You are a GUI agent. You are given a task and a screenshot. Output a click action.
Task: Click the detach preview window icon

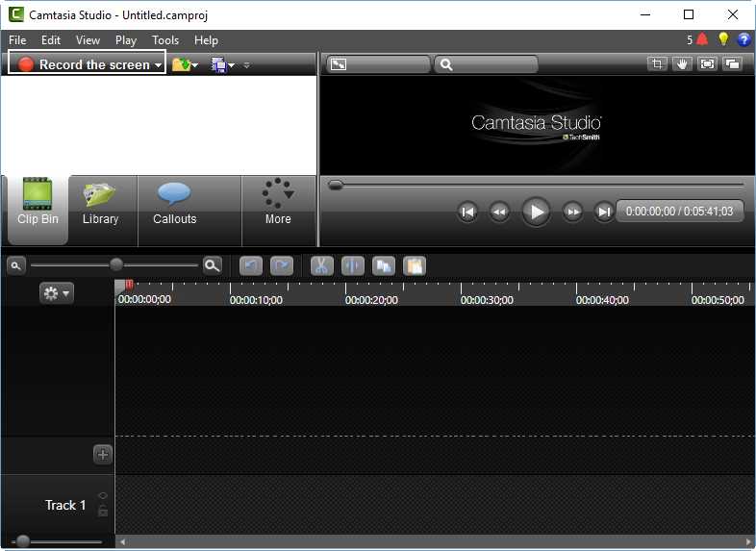tap(732, 63)
